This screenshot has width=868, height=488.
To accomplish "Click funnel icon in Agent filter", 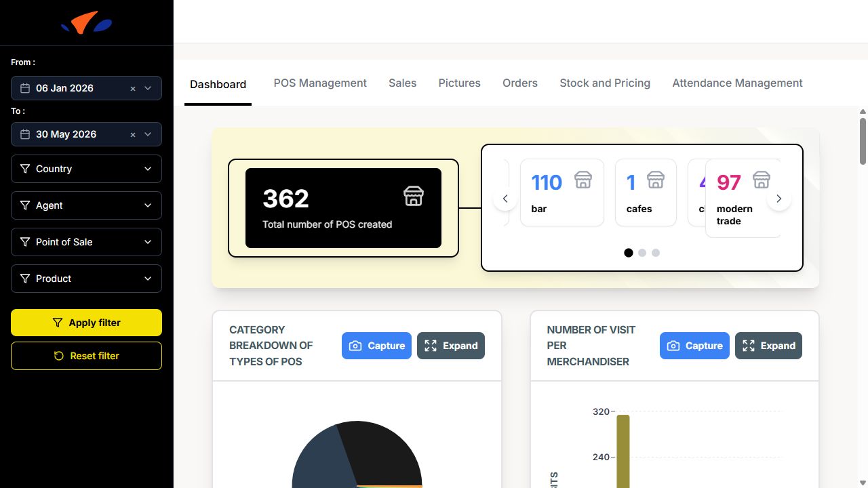I will pos(25,205).
